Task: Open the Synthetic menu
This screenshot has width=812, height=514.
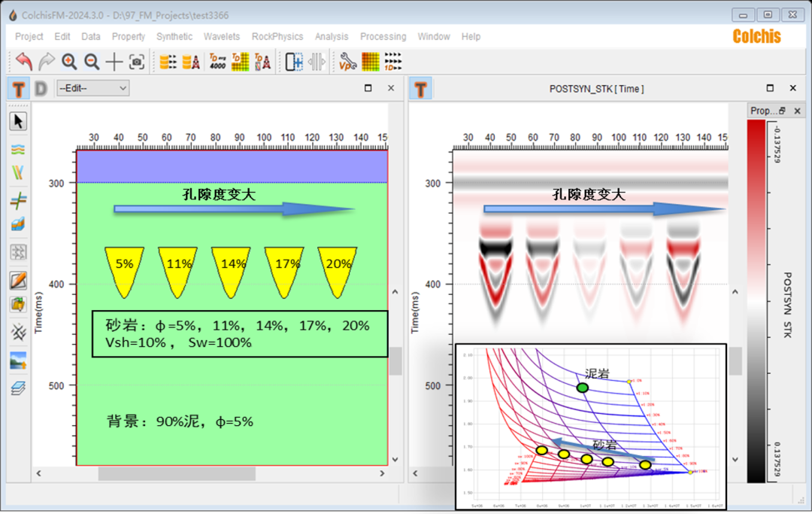Action: [174, 36]
